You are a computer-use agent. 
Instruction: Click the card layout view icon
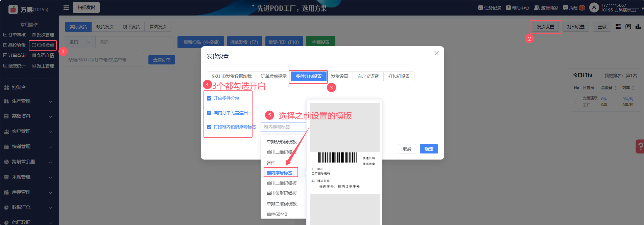point(628,27)
